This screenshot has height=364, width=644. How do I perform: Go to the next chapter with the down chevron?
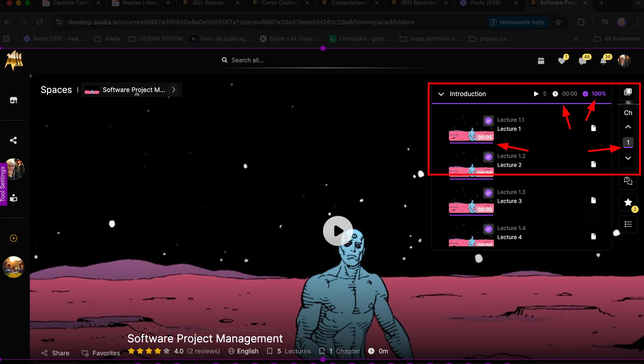pos(628,158)
